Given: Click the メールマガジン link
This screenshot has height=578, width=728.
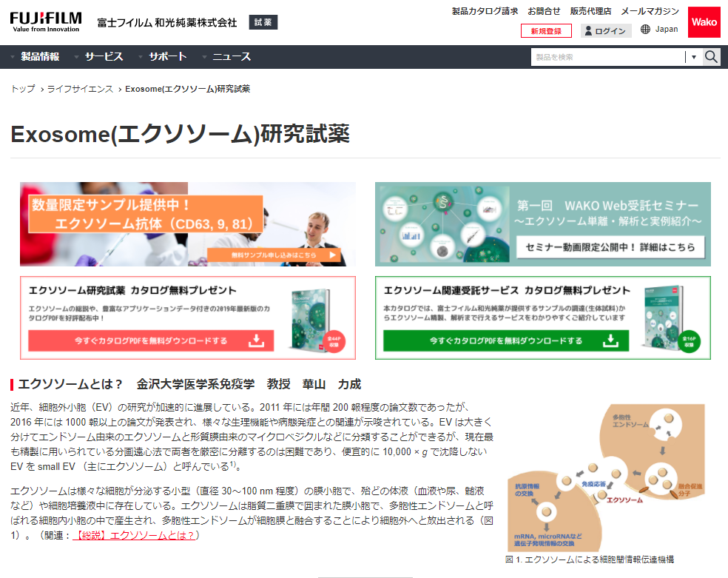Looking at the screenshot, I should coord(650,11).
